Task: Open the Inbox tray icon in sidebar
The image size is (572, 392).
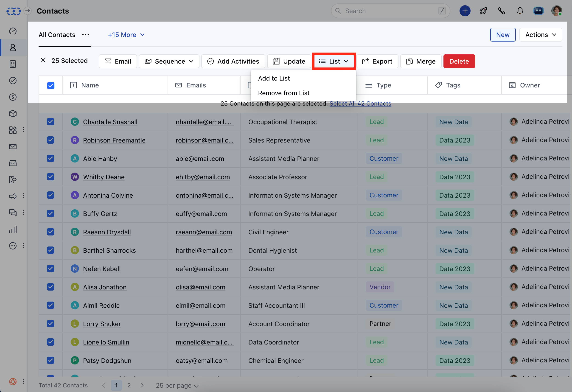Action: 13,163
